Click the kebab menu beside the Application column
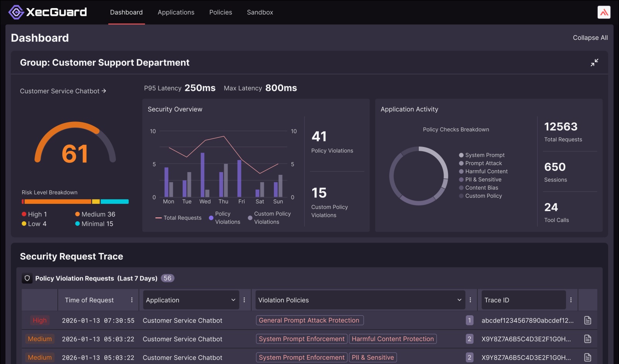This screenshot has height=364, width=619. point(244,300)
